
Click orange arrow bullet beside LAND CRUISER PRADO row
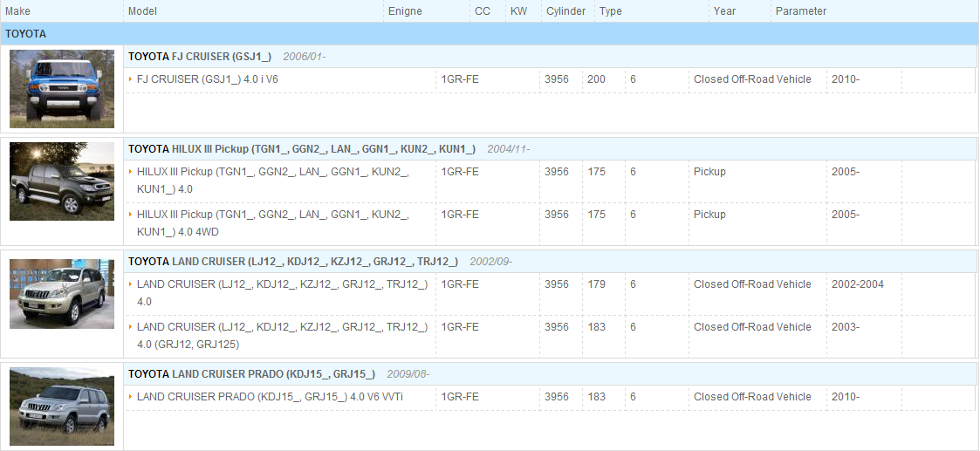click(131, 397)
